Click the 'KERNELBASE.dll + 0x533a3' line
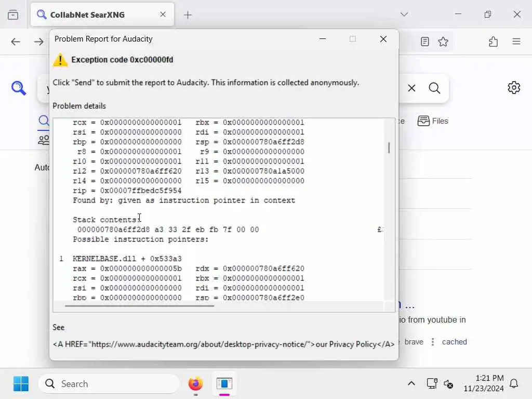 127,259
